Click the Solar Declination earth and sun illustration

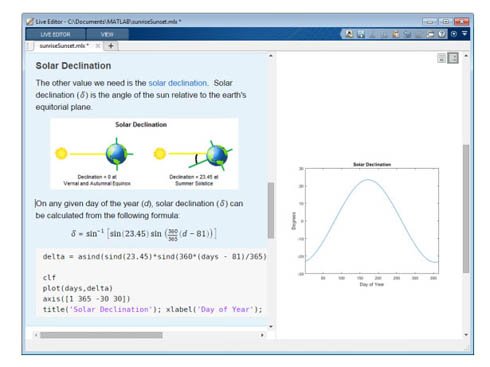144,154
